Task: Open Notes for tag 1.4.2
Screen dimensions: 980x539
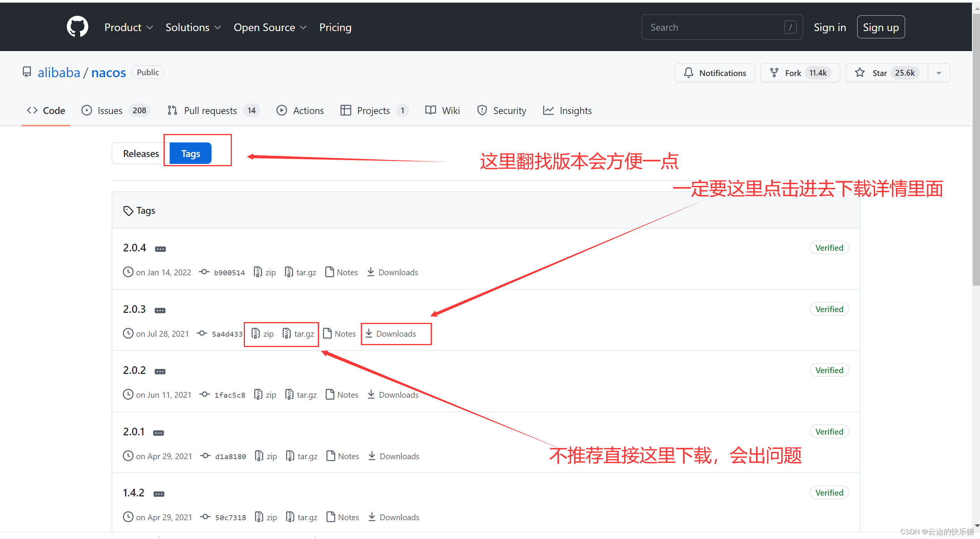Action: (342, 517)
